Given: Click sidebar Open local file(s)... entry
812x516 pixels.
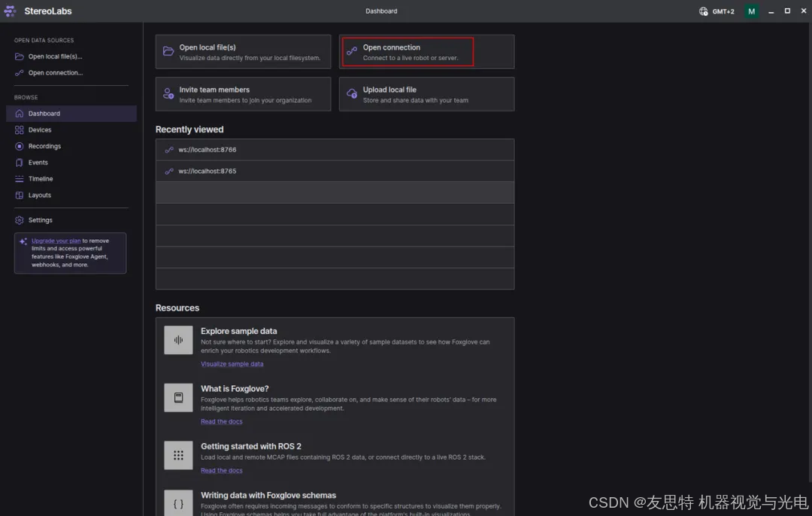Looking at the screenshot, I should tap(71, 56).
